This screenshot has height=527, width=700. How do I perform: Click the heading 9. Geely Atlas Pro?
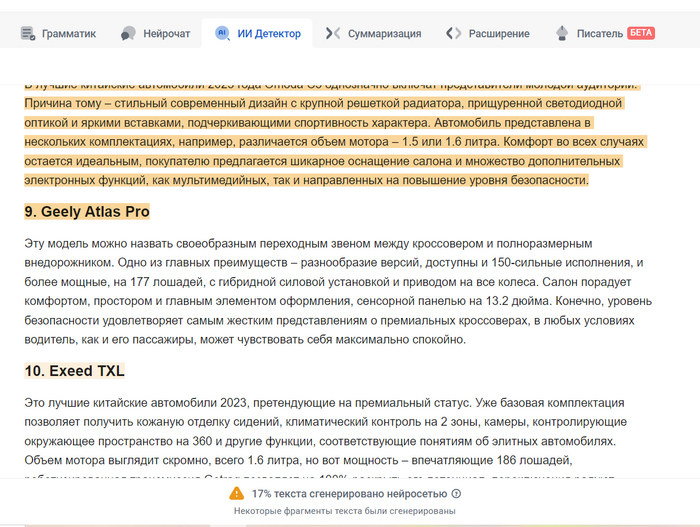click(x=87, y=211)
